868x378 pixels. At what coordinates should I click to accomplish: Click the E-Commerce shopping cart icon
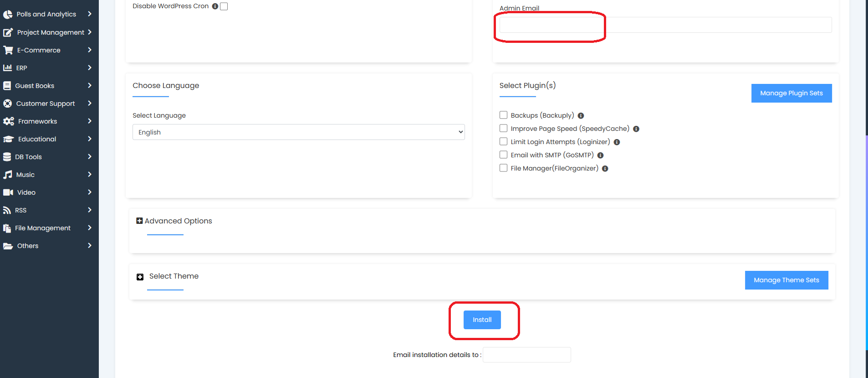click(8, 50)
